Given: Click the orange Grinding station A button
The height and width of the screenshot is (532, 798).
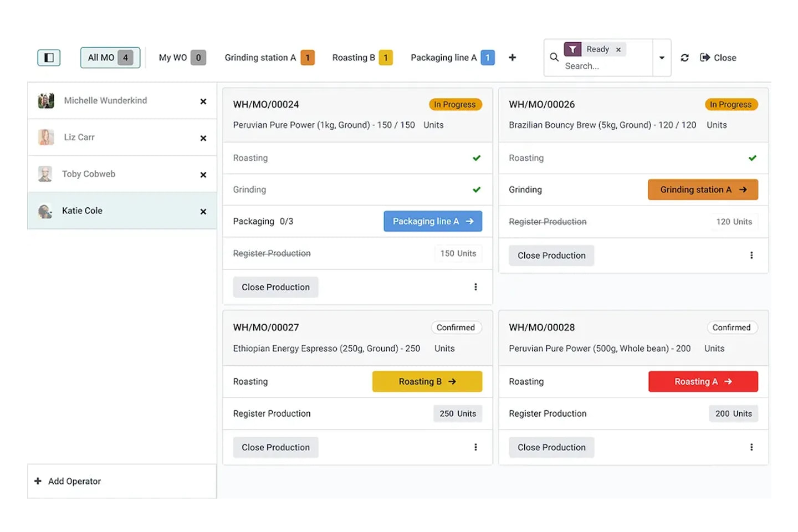Looking at the screenshot, I should click(703, 190).
